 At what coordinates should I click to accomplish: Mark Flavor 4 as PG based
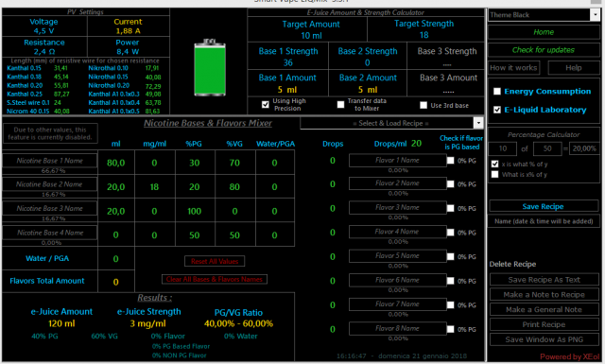click(450, 233)
